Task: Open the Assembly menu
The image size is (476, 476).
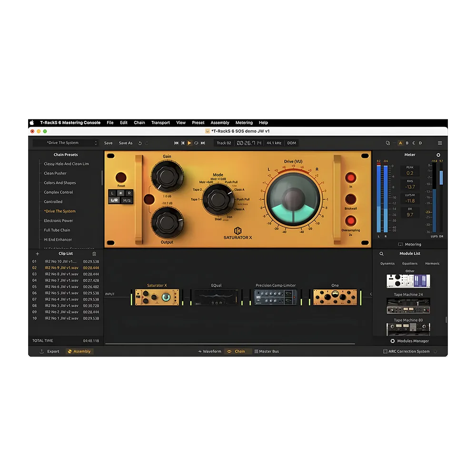Action: coord(220,123)
